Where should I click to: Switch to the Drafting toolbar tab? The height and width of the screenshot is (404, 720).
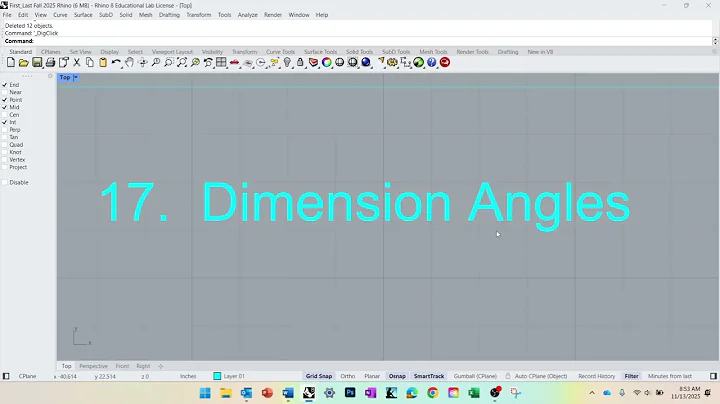pyautogui.click(x=508, y=52)
